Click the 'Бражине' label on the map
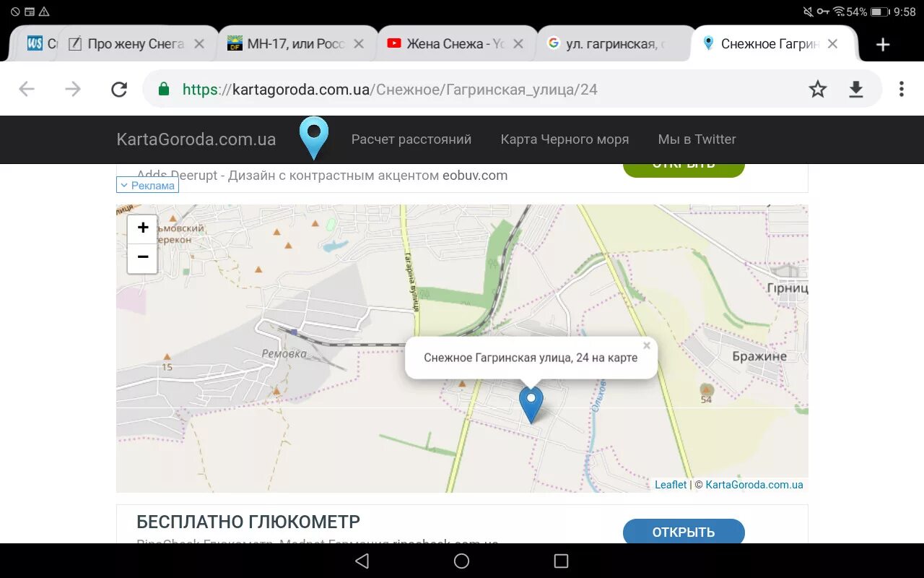This screenshot has width=924, height=578. [x=759, y=356]
